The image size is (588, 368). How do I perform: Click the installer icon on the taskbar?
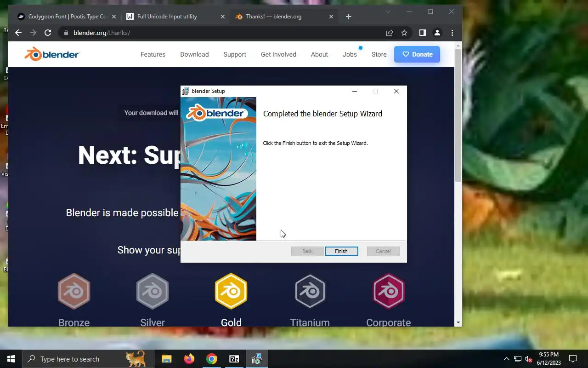(x=256, y=359)
